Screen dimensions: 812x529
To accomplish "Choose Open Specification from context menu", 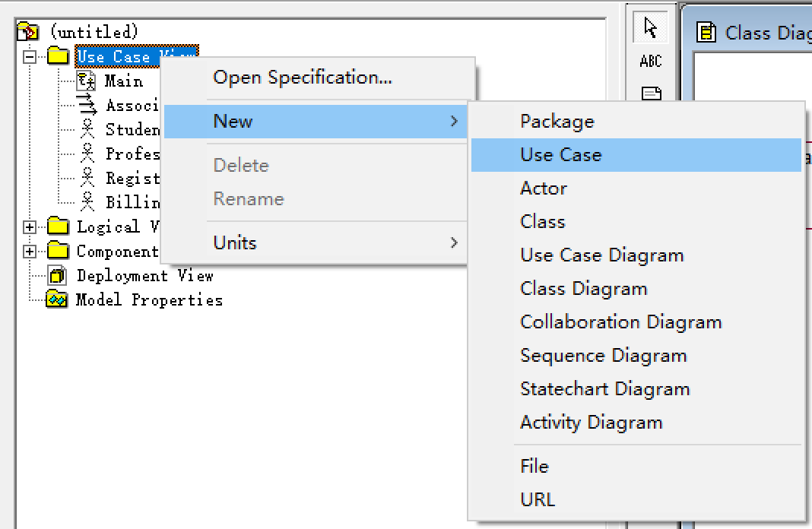I will click(303, 78).
